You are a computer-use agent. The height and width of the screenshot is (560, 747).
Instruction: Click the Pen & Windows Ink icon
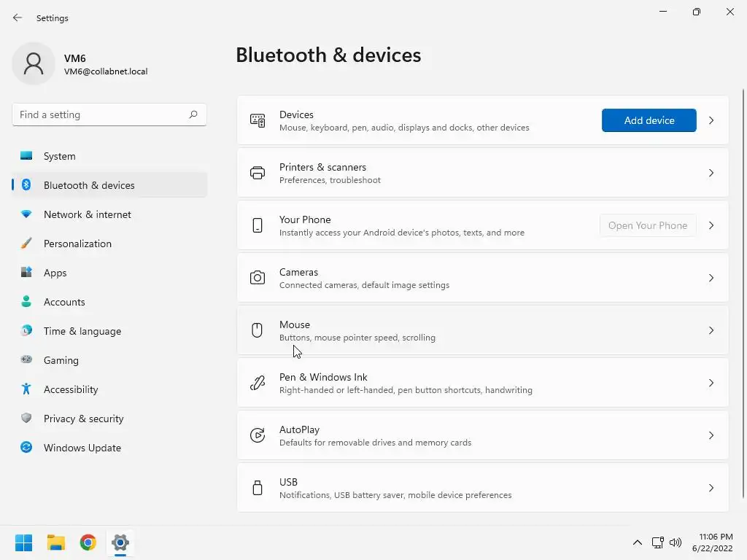click(258, 383)
